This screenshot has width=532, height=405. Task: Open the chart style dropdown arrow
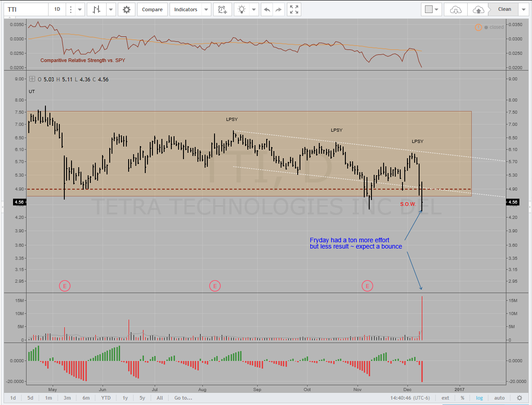click(111, 9)
